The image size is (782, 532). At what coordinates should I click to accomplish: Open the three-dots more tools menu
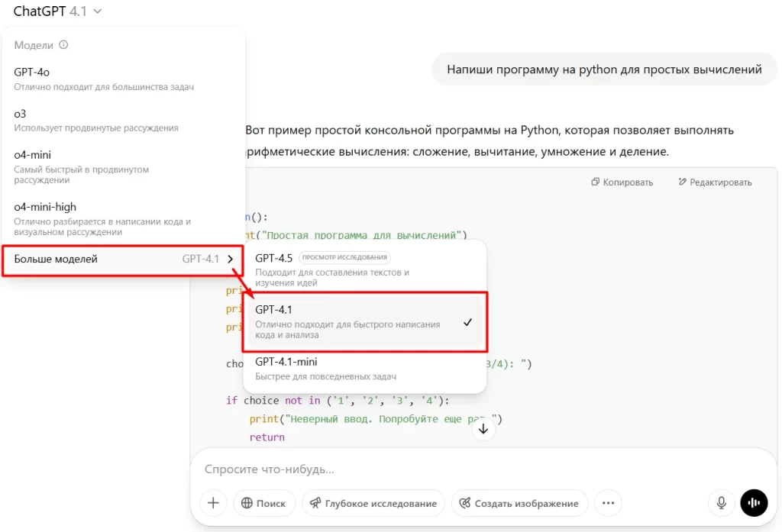point(608,503)
